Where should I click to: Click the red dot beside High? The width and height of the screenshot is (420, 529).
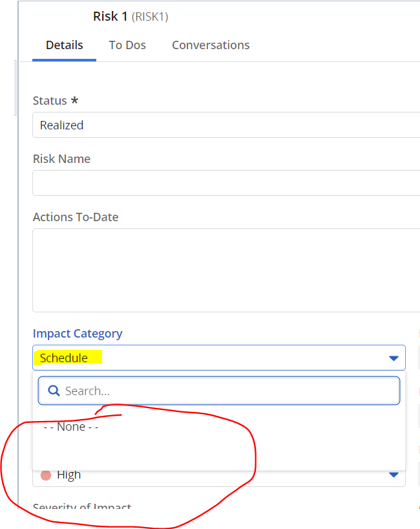(x=46, y=475)
